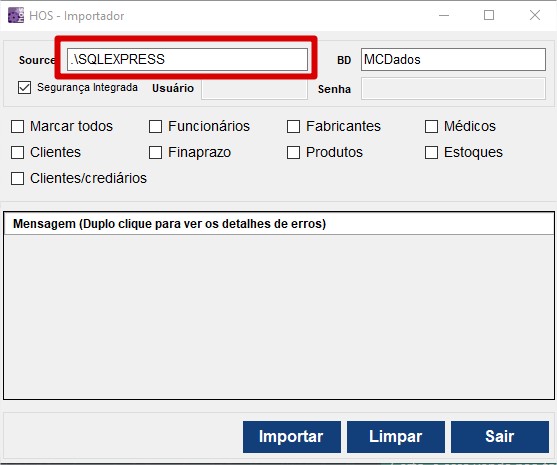Click the HOS application icon in title bar
The height and width of the screenshot is (465, 557).
[x=16, y=15]
